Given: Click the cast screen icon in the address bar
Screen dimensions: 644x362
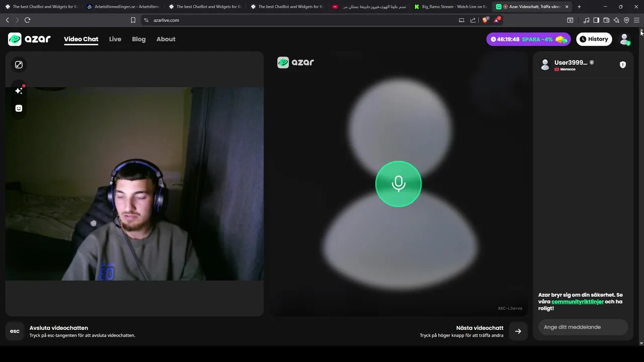Looking at the screenshot, I should (461, 20).
